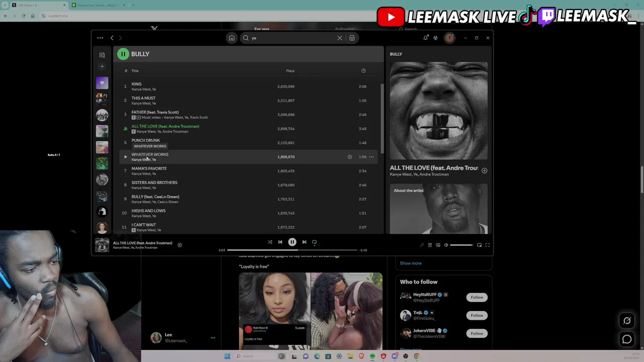
Task: Select the SISTERS AND BROTHERS track
Action: click(x=154, y=183)
